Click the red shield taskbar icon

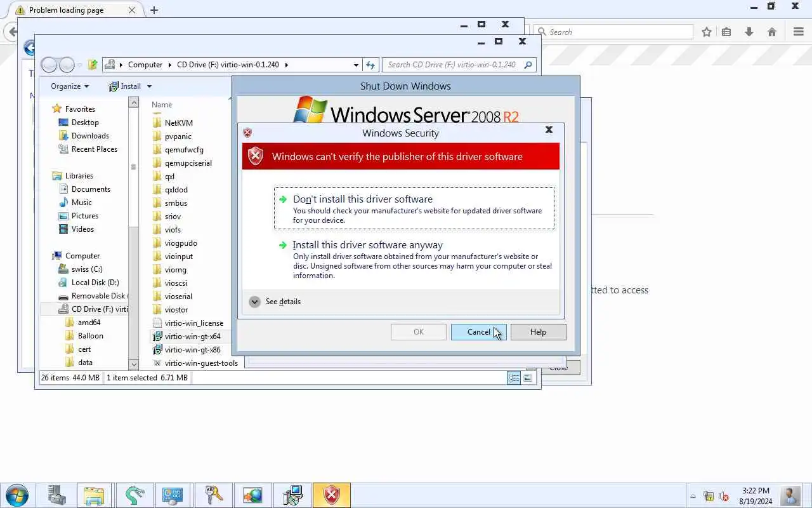point(332,495)
